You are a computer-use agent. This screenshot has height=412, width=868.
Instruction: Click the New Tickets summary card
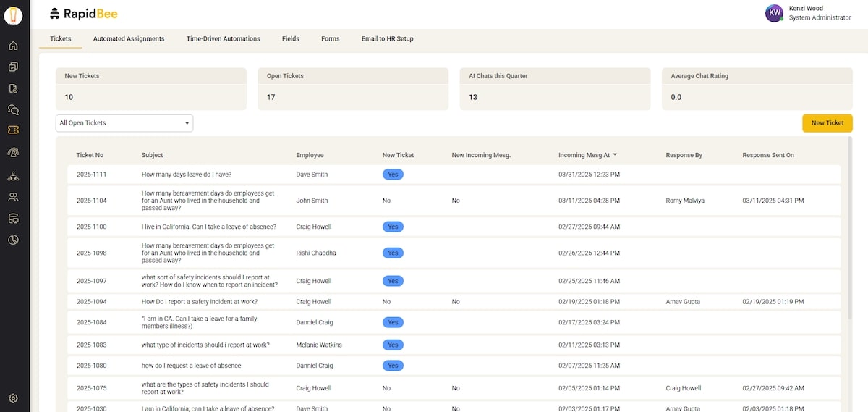pyautogui.click(x=150, y=89)
